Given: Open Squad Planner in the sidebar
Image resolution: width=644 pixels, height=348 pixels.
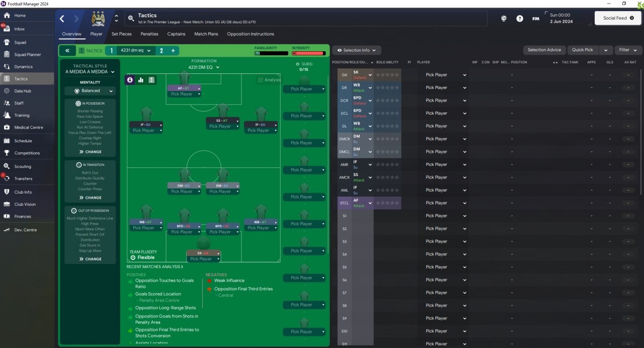Looking at the screenshot, I should pos(27,54).
